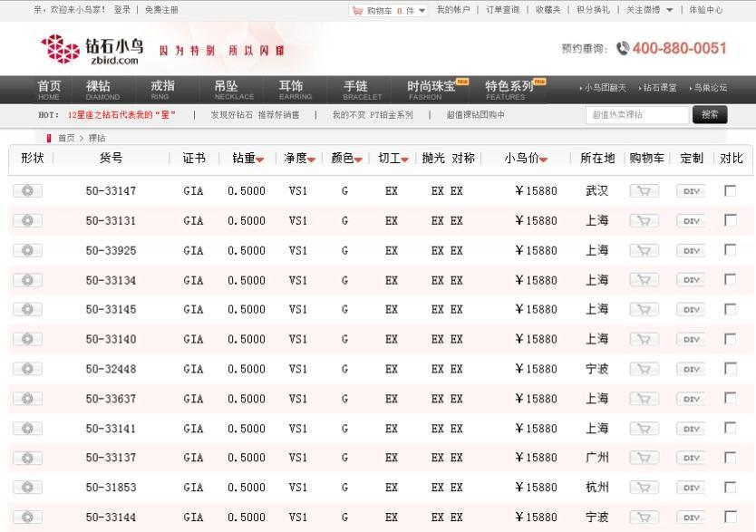Expand the 购物车 dropdown in the top bar
This screenshot has height=532, width=756.
click(422, 11)
